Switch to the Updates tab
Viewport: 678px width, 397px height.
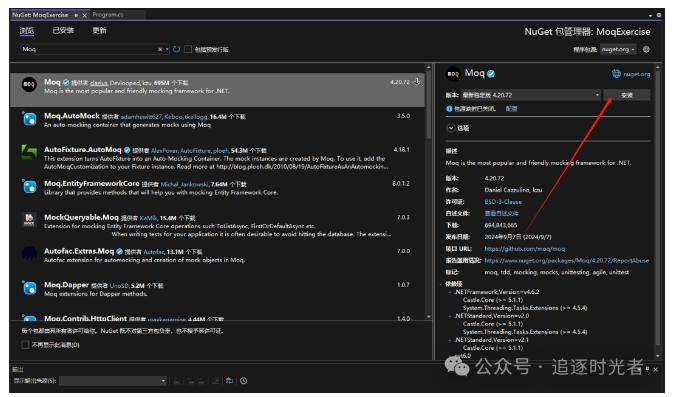pos(99,31)
